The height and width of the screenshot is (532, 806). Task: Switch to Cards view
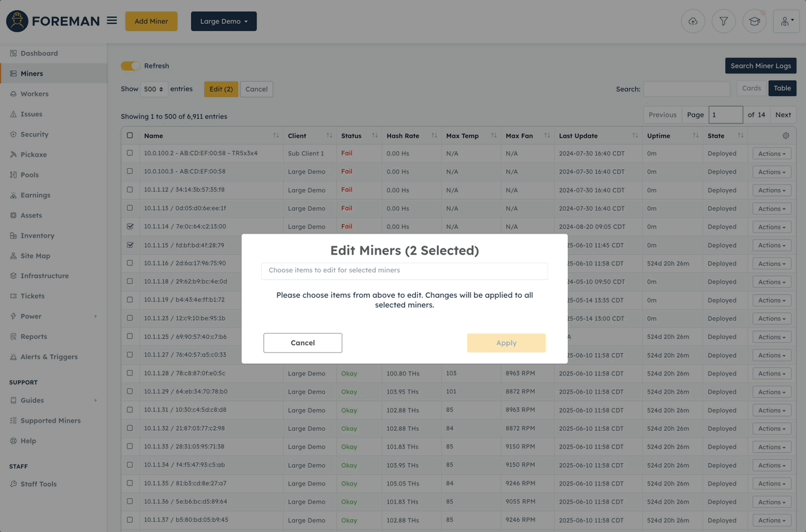point(751,88)
